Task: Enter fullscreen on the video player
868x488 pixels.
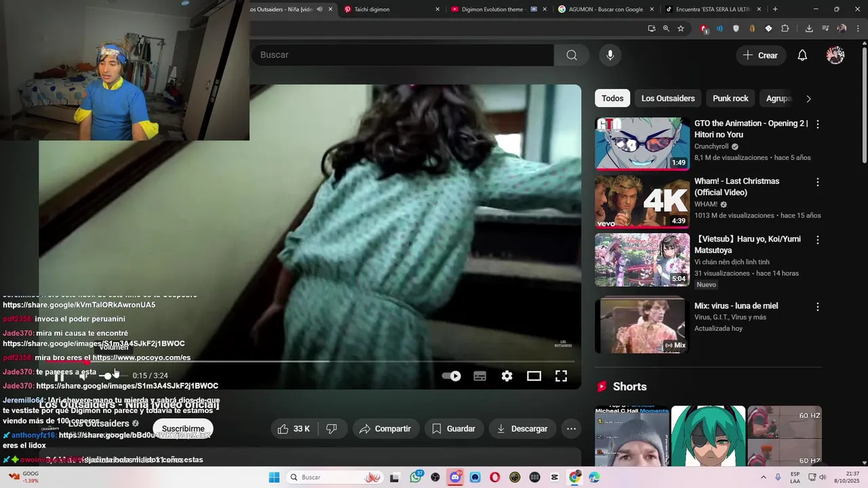Action: click(561, 376)
